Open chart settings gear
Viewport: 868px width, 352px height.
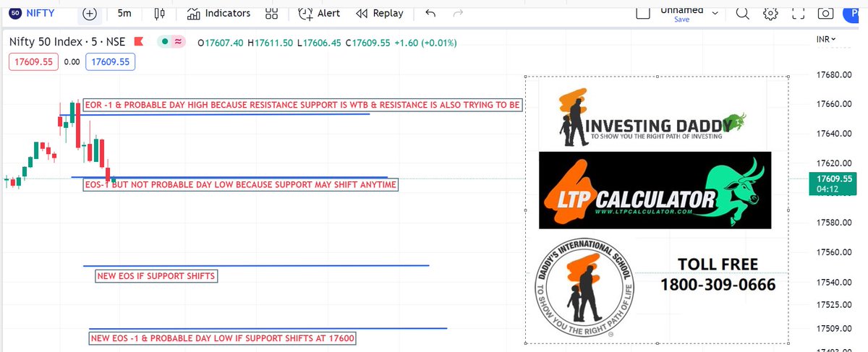(770, 13)
